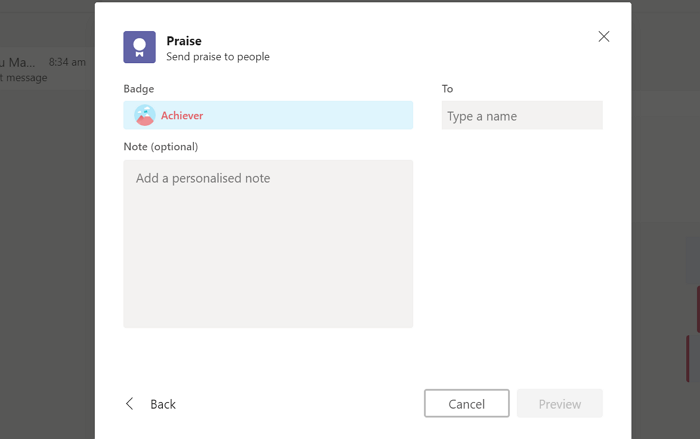Click the 'Send praise to people' subtitle
Viewport: 700px width, 439px height.
tap(218, 57)
